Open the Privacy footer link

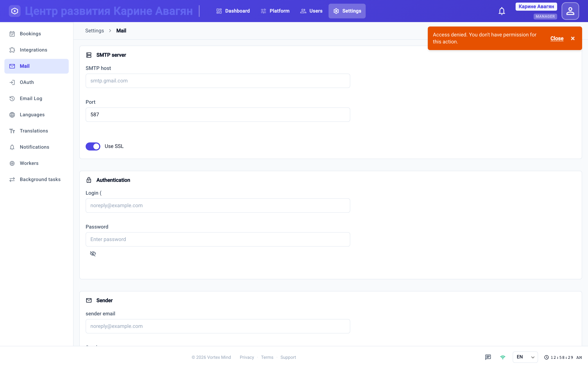[247, 357]
